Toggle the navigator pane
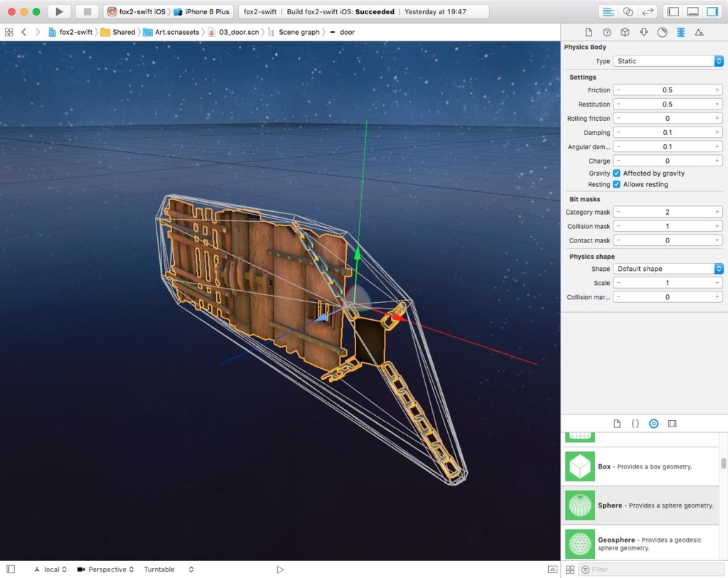This screenshot has width=728, height=578. click(x=673, y=11)
